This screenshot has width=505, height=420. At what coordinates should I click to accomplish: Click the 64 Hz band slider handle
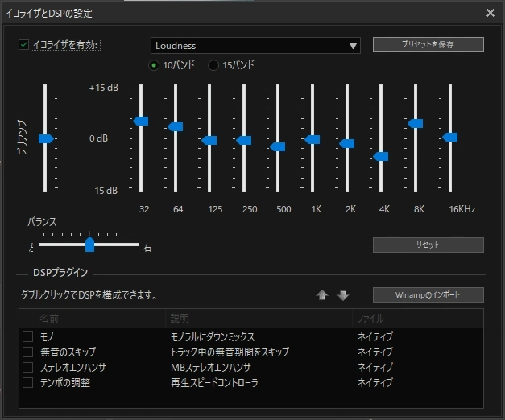[176, 126]
